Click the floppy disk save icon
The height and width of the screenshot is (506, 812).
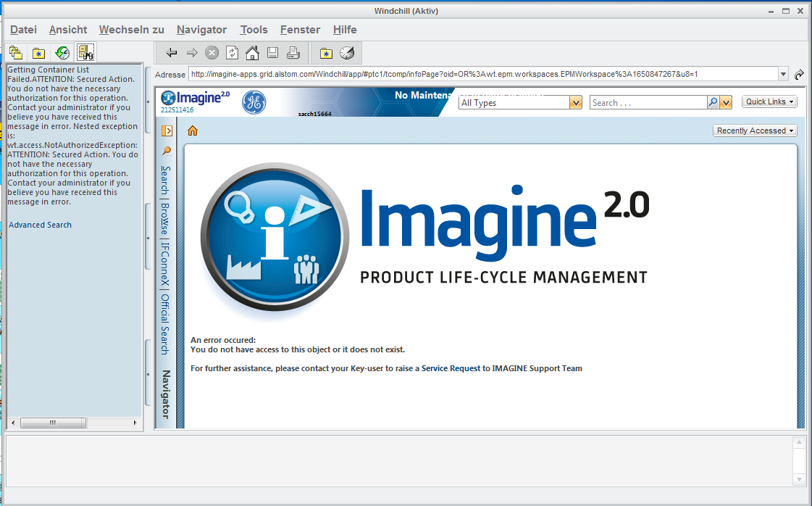(x=272, y=52)
